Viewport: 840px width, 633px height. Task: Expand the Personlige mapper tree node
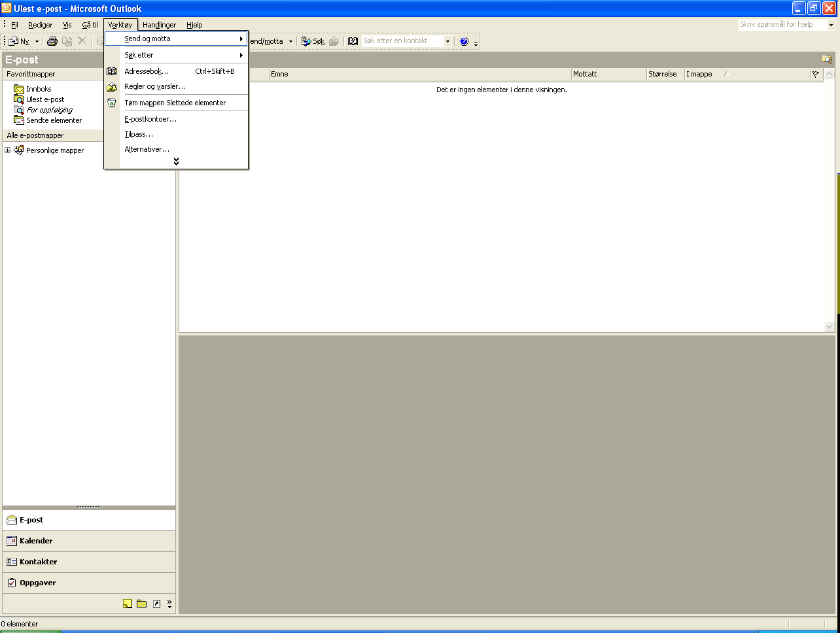pyautogui.click(x=8, y=150)
